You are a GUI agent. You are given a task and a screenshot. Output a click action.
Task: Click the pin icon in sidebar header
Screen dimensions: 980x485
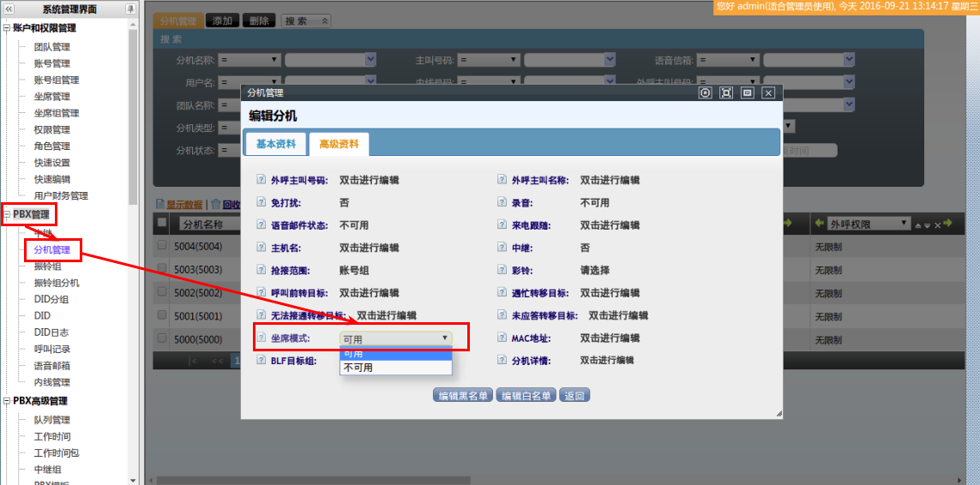coord(130,9)
